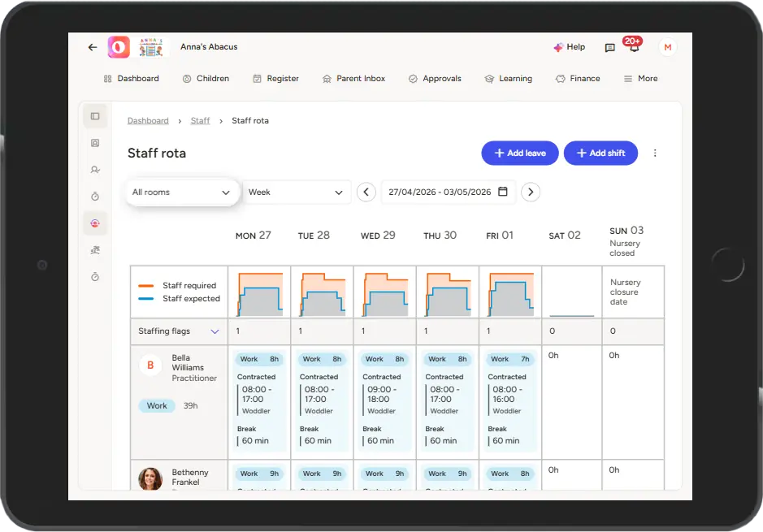This screenshot has width=763, height=532.
Task: Go to the previous week
Action: point(366,192)
